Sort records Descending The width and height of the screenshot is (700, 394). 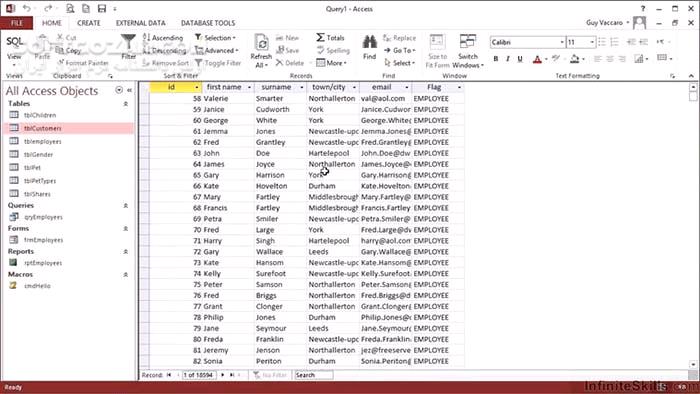[164, 50]
